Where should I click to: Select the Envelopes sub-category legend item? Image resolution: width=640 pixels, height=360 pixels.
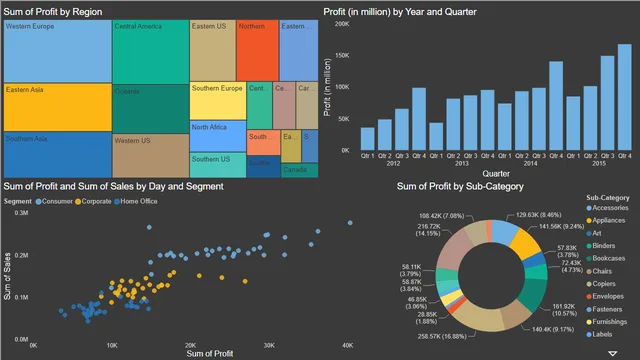[x=605, y=296]
